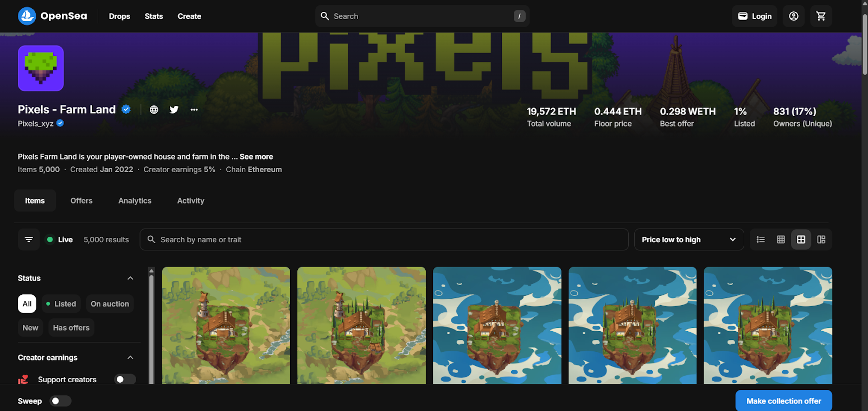This screenshot has width=868, height=411.
Task: Click the Items 5,000 text
Action: tap(39, 169)
